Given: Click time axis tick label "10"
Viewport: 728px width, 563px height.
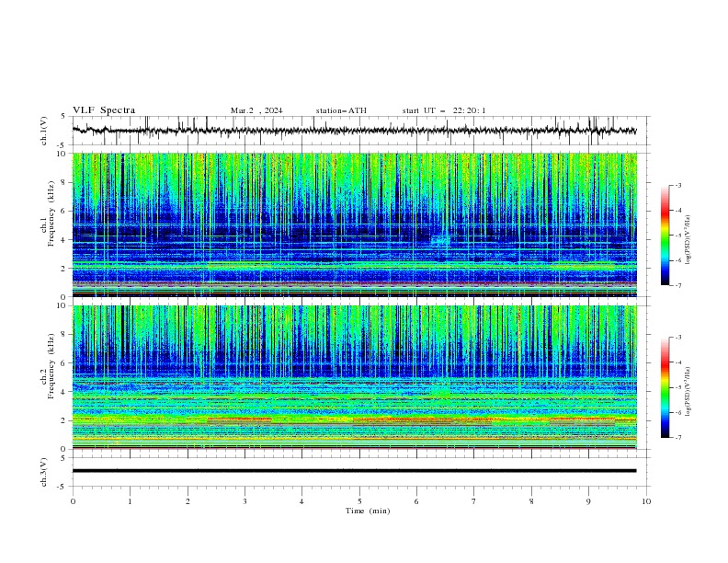Looking at the screenshot, I should tap(646, 501).
